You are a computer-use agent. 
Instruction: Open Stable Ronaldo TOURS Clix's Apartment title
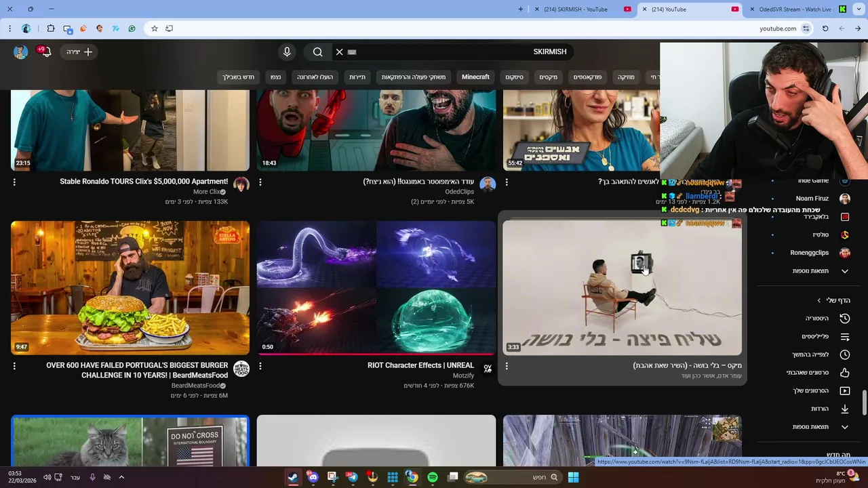tap(144, 182)
